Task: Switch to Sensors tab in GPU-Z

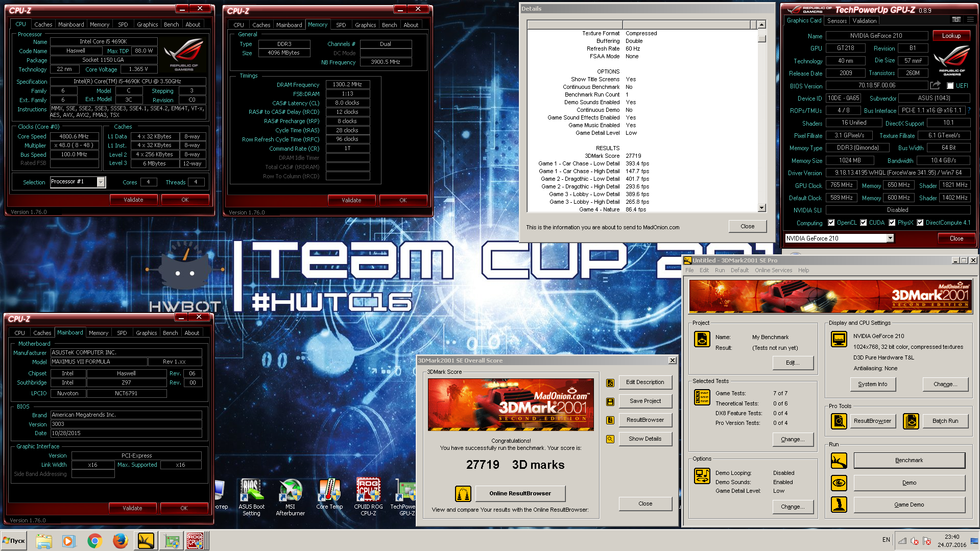Action: [837, 21]
